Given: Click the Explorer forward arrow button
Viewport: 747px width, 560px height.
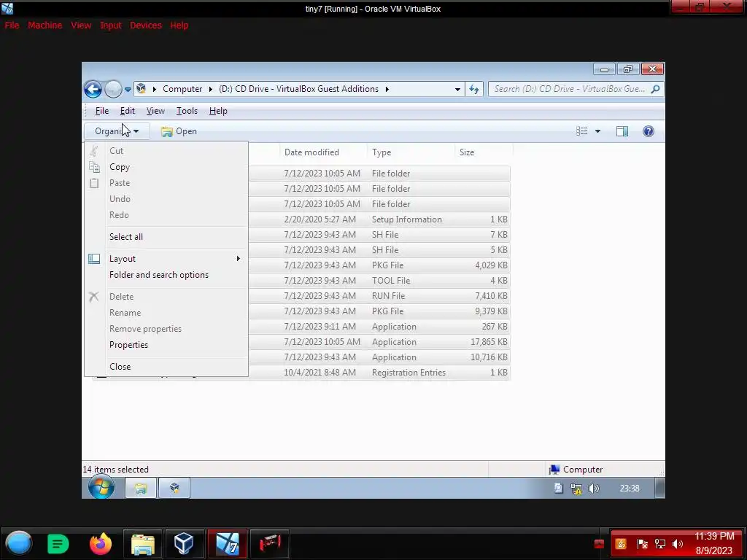Looking at the screenshot, I should pos(113,89).
